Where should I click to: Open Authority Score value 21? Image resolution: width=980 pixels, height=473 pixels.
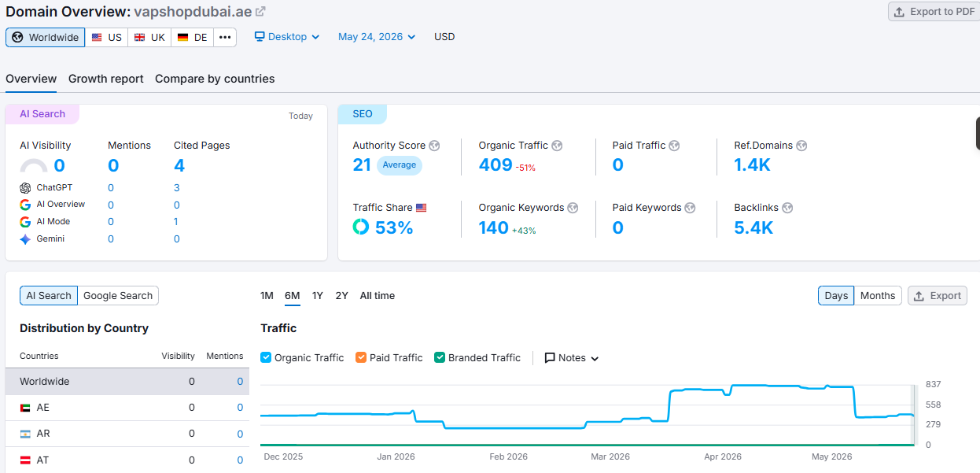pyautogui.click(x=362, y=165)
